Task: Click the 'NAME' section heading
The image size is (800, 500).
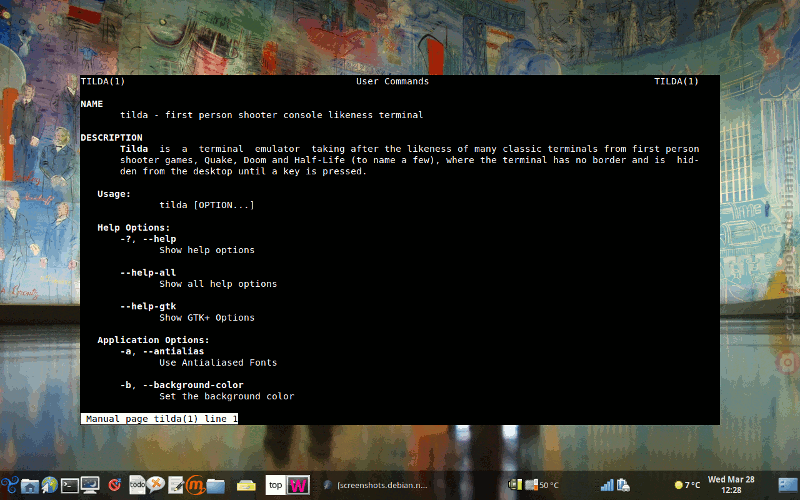Action: point(92,104)
